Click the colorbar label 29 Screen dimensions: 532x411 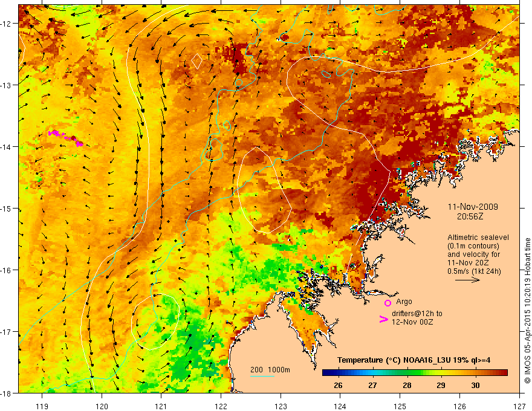(x=441, y=385)
